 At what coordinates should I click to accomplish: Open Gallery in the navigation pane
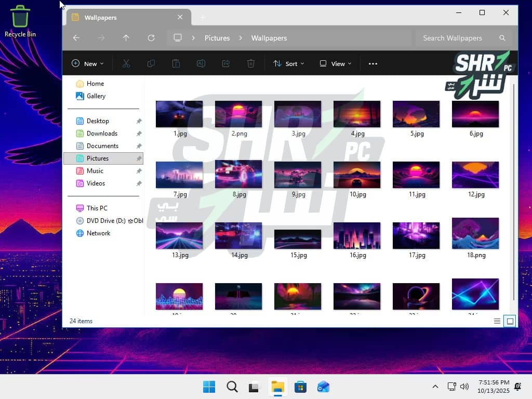click(x=96, y=96)
